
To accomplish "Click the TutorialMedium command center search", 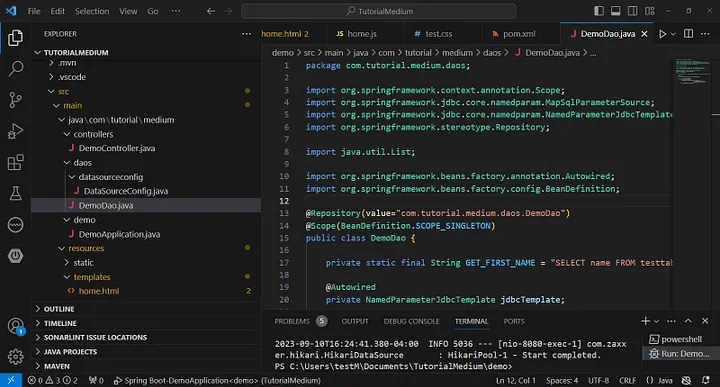I will click(379, 11).
